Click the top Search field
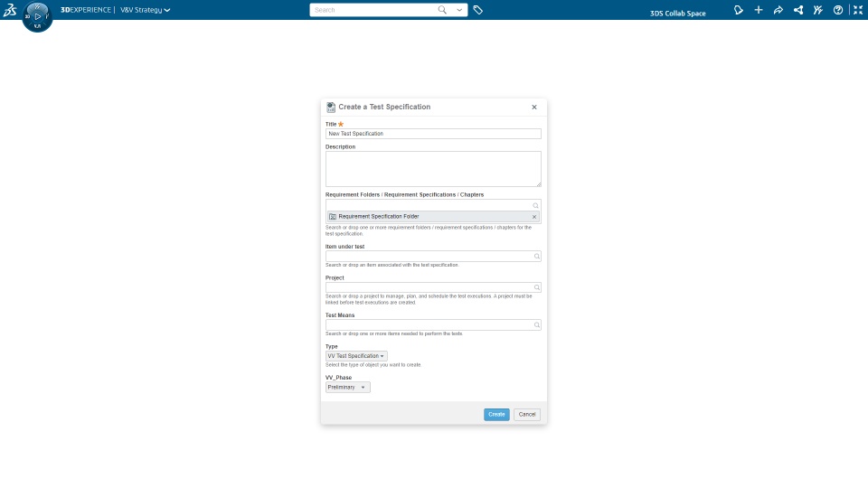Viewport: 868px width, 488px height. 373,10
